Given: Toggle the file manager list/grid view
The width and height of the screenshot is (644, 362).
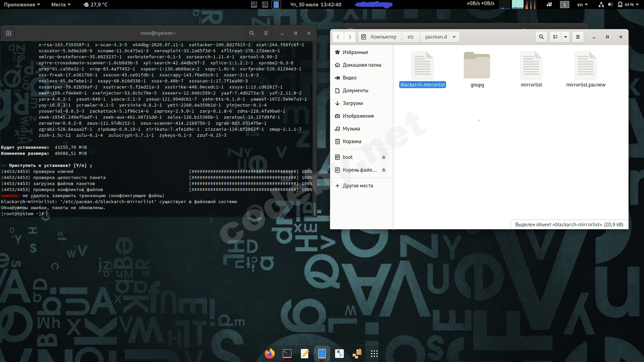Looking at the screenshot, I should point(555,37).
